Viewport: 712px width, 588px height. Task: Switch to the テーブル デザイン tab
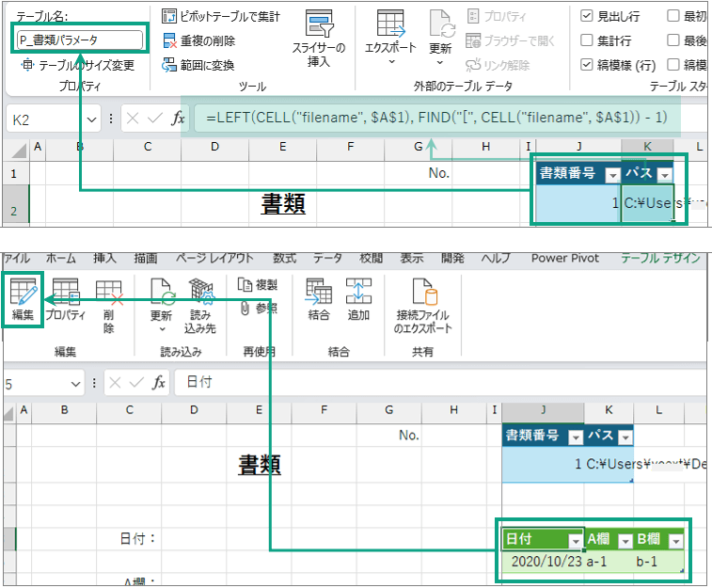[x=660, y=259]
